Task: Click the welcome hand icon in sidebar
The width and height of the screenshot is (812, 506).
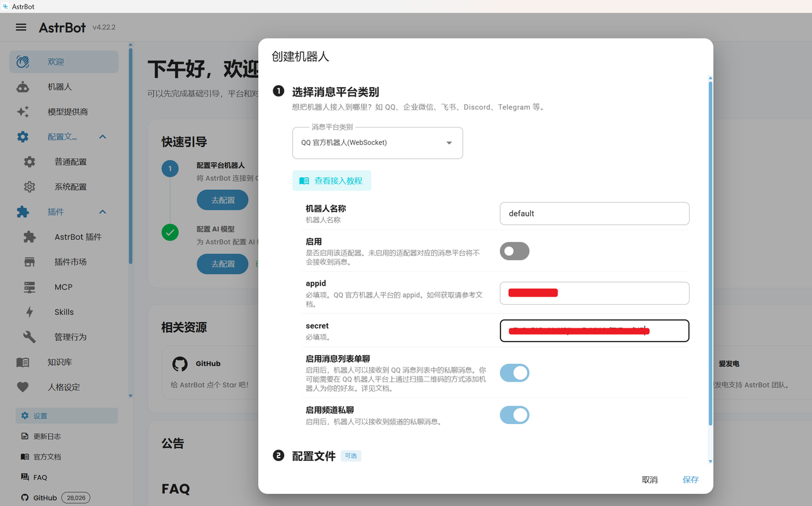Action: tap(23, 62)
